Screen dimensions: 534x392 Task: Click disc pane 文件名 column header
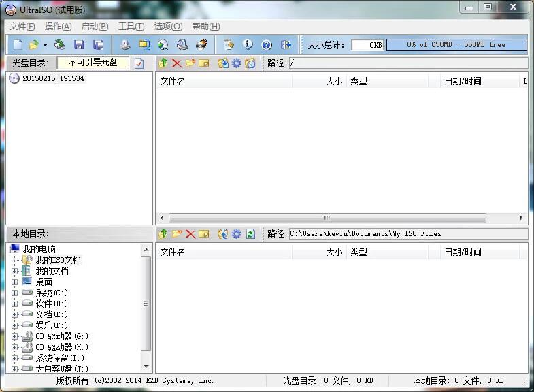[224, 82]
